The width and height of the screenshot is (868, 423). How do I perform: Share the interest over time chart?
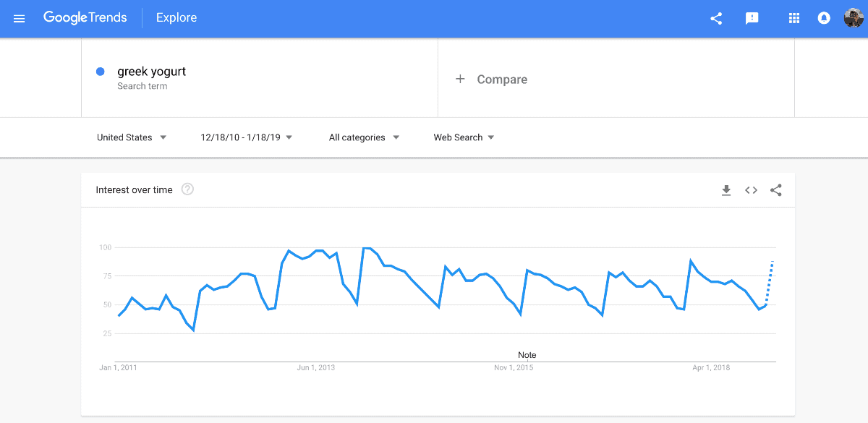[x=776, y=190]
